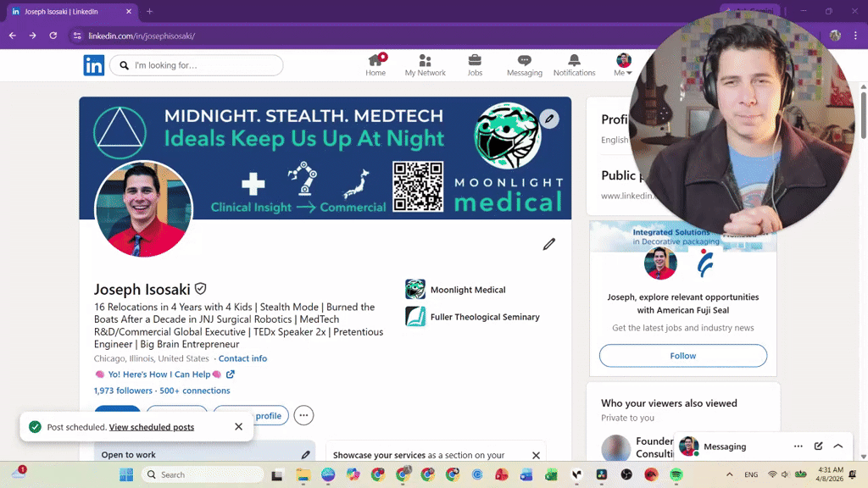Viewport: 868px width, 488px height.
Task: Open browser menu three dots
Action: [856, 36]
